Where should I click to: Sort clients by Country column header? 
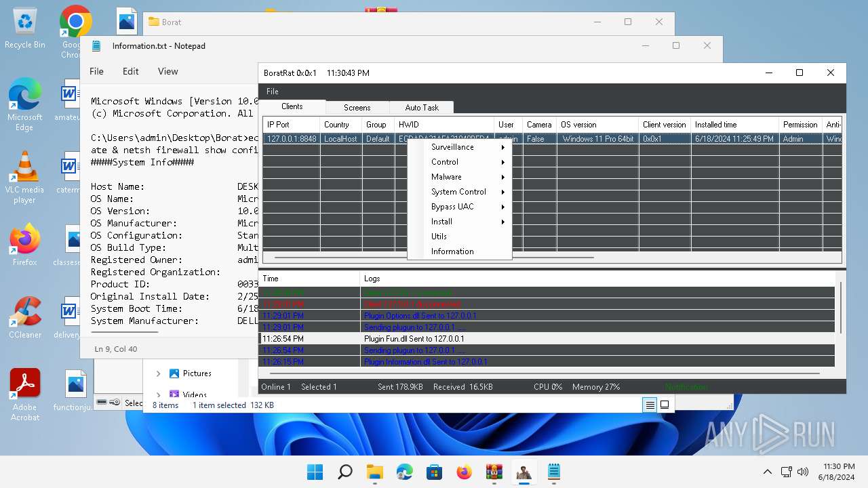pyautogui.click(x=341, y=125)
